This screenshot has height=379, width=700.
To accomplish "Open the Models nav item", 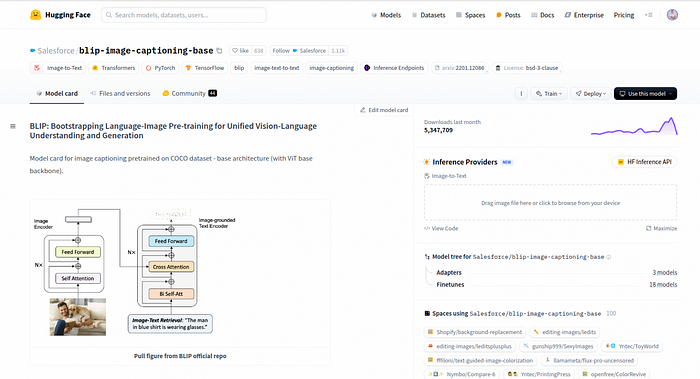I will coord(386,15).
